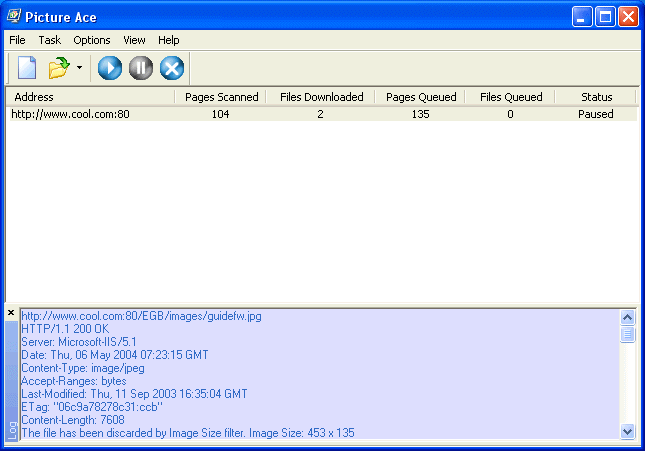The width and height of the screenshot is (645, 451).
Task: Sort by the Status column header
Action: [x=596, y=97]
